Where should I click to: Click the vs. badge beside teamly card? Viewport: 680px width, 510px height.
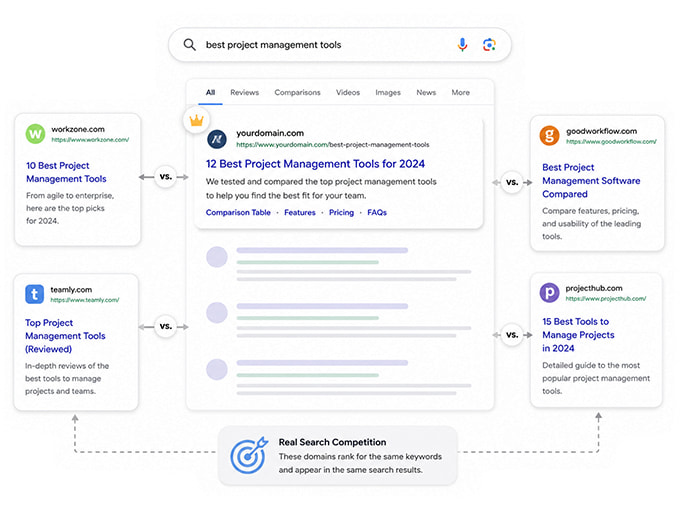166,326
